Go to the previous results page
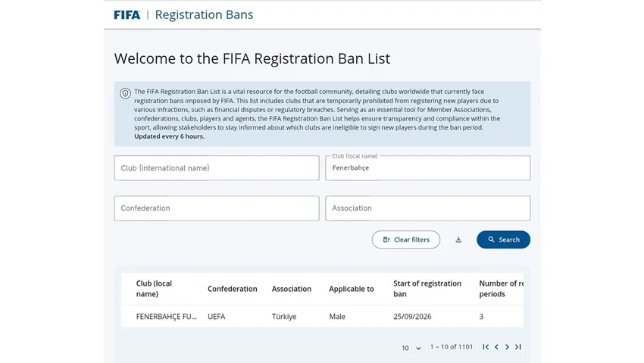Screen dimensions: 644x363 tap(496, 347)
